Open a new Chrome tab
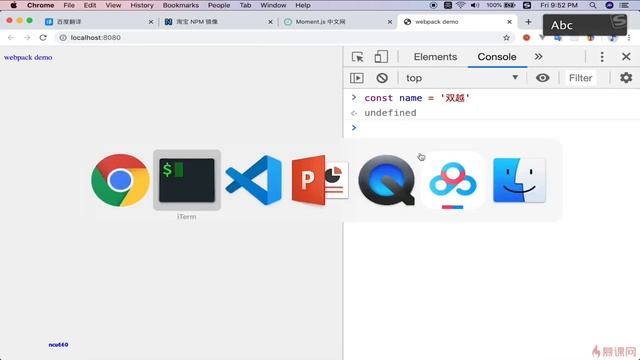The image size is (640, 360). click(x=528, y=22)
